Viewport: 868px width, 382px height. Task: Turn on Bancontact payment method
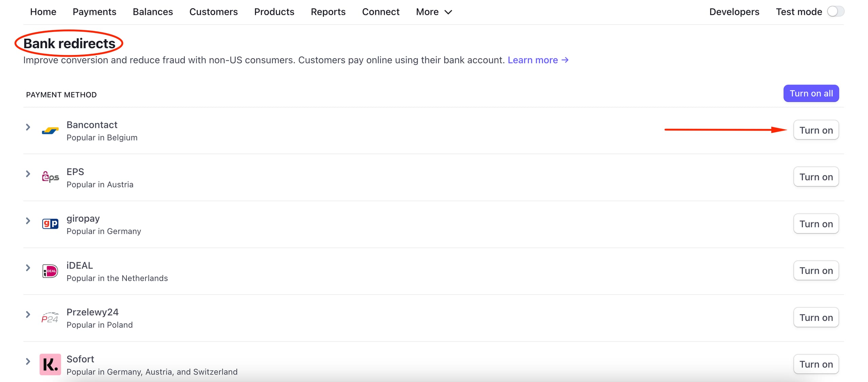(x=816, y=130)
